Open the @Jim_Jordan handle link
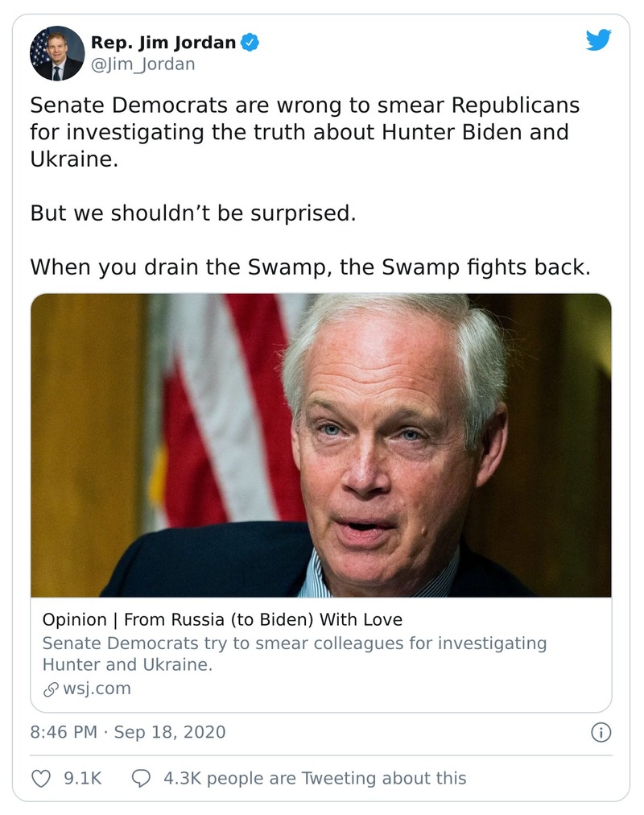Screen dimensions: 644x815 (x=142, y=64)
